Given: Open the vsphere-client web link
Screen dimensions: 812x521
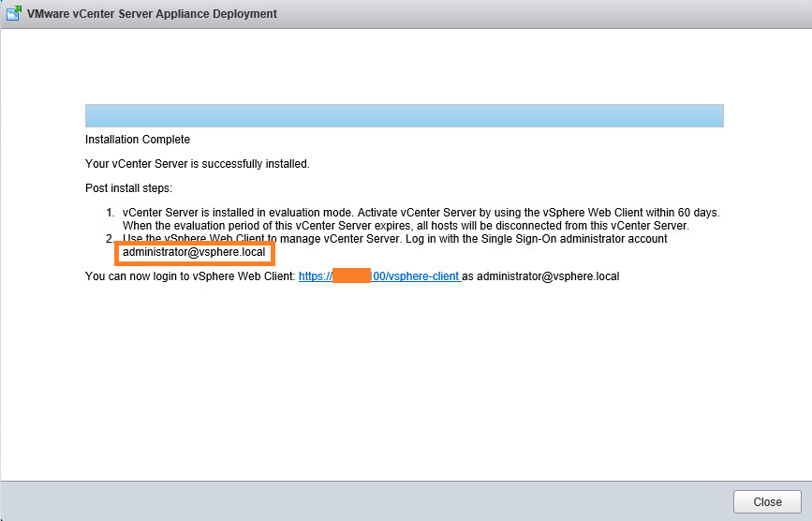Looking at the screenshot, I should pos(379,276).
